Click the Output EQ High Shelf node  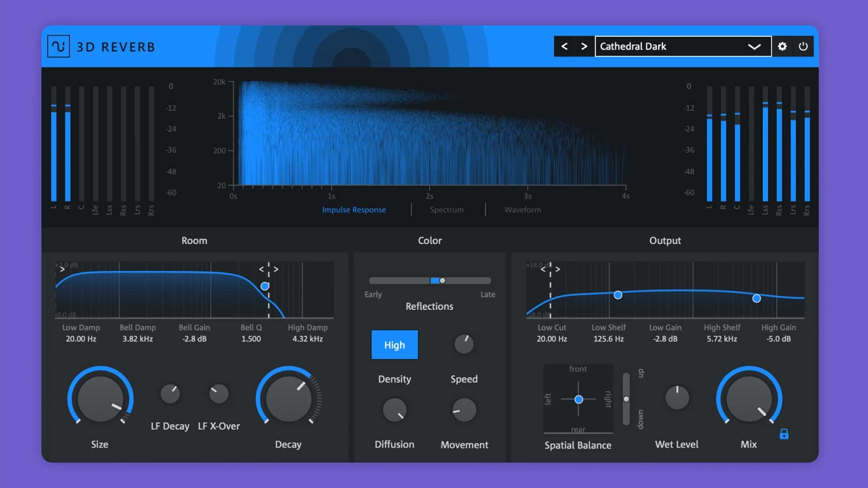click(756, 298)
